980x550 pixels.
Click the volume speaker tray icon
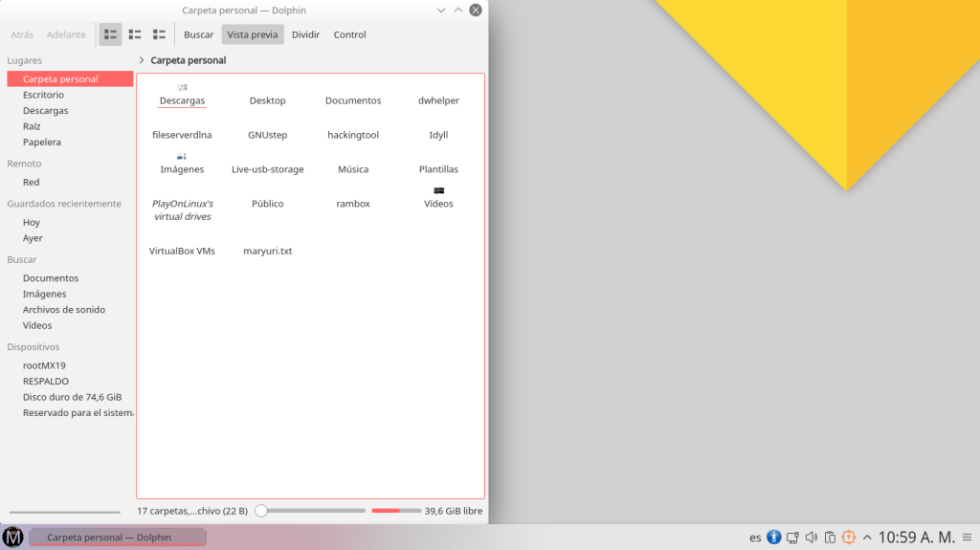pyautogui.click(x=812, y=537)
